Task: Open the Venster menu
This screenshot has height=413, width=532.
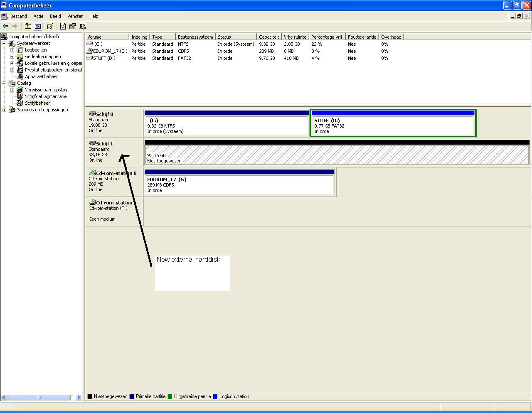Action: pyautogui.click(x=75, y=16)
